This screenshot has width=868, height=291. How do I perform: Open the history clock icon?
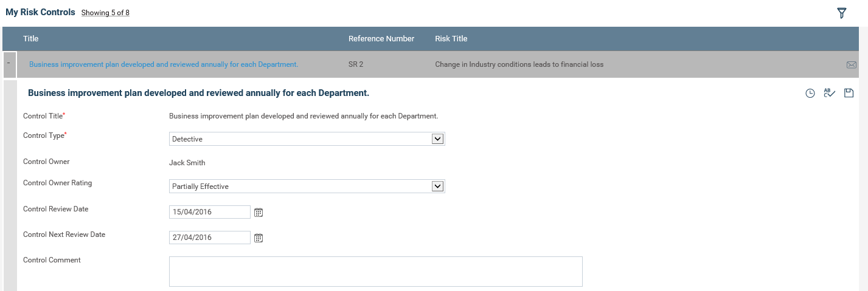[x=810, y=94]
